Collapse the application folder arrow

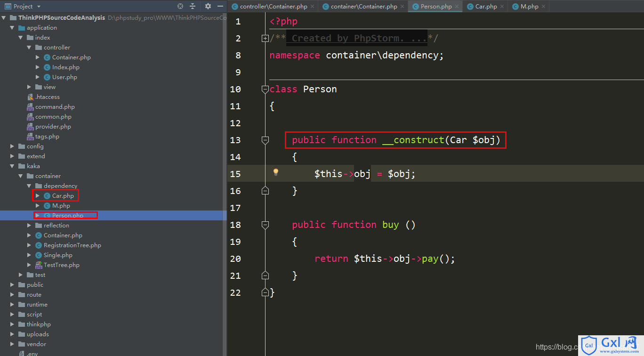12,28
